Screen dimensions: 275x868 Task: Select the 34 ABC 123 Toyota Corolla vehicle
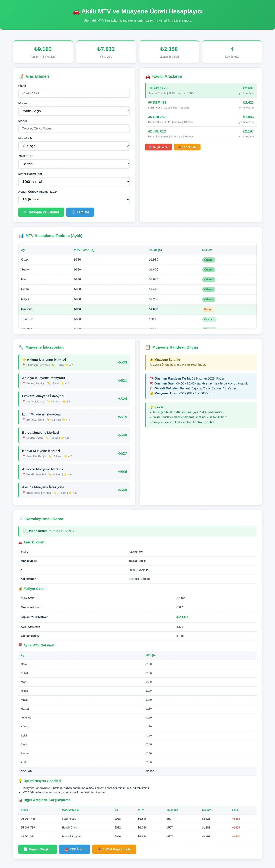(201, 91)
